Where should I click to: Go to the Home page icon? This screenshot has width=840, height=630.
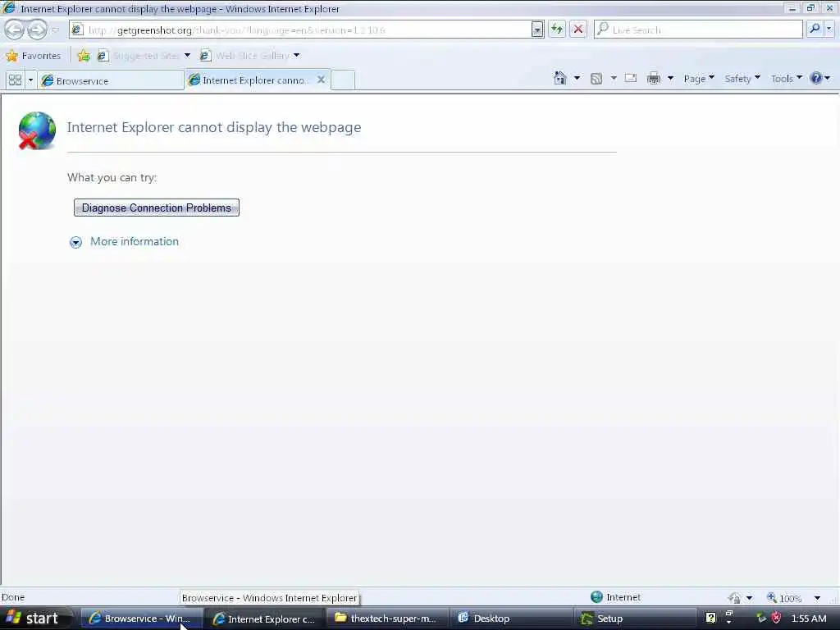coord(559,78)
